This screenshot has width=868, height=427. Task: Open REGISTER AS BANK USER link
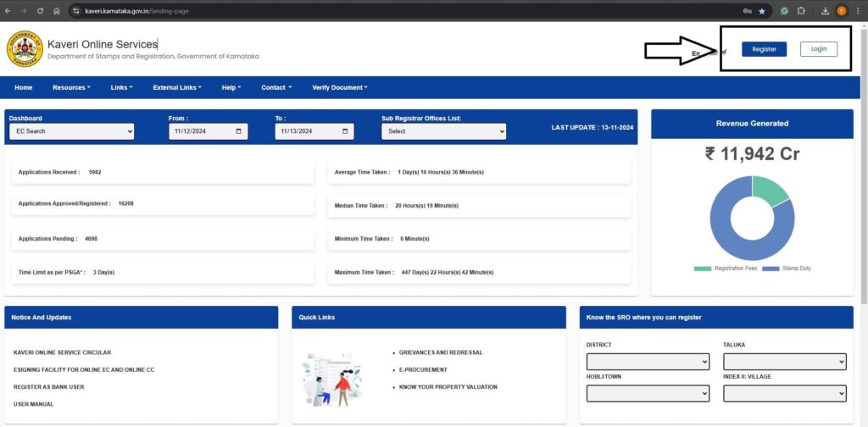point(48,387)
